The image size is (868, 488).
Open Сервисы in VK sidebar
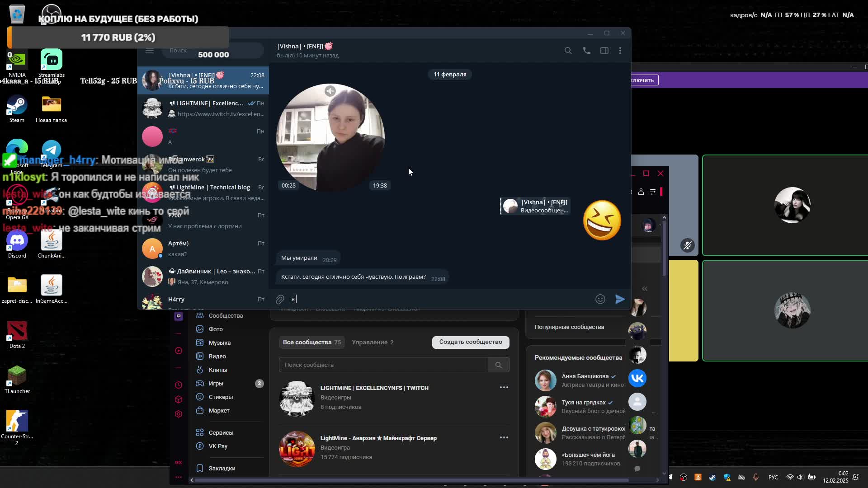coord(221,432)
